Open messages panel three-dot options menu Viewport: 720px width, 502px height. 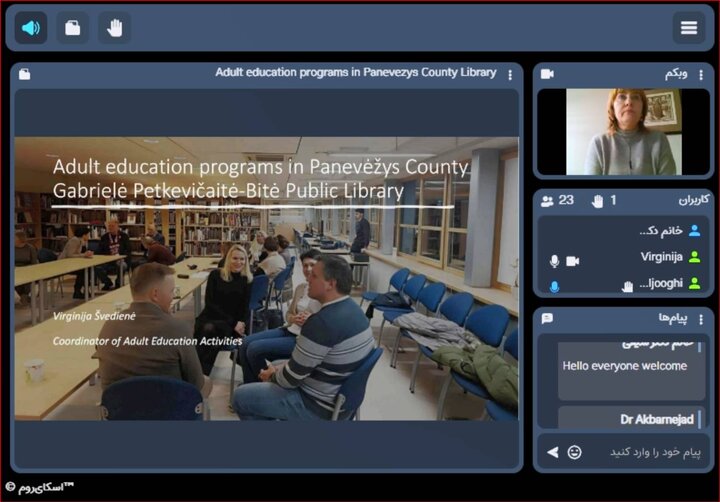click(703, 318)
